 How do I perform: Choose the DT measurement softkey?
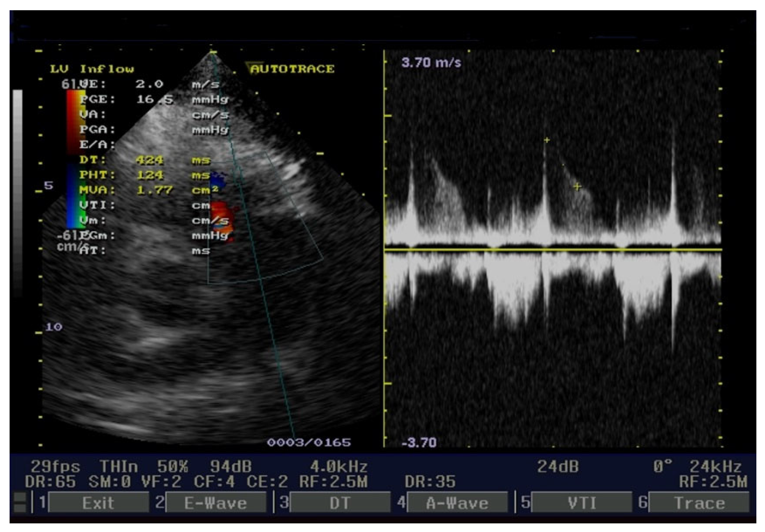click(340, 503)
